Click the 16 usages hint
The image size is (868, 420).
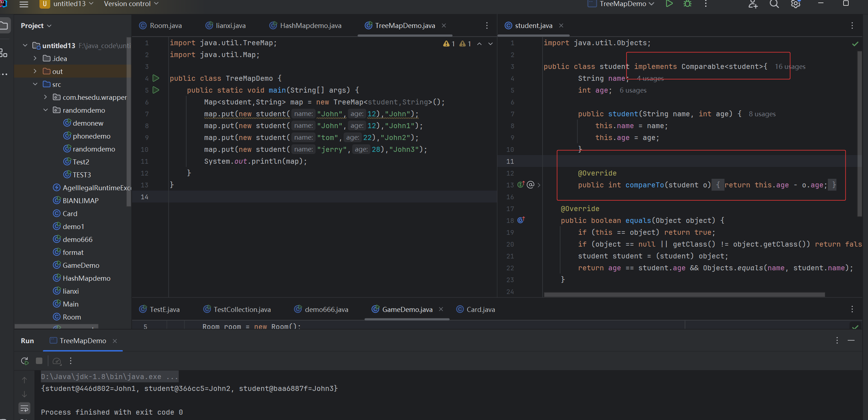790,67
